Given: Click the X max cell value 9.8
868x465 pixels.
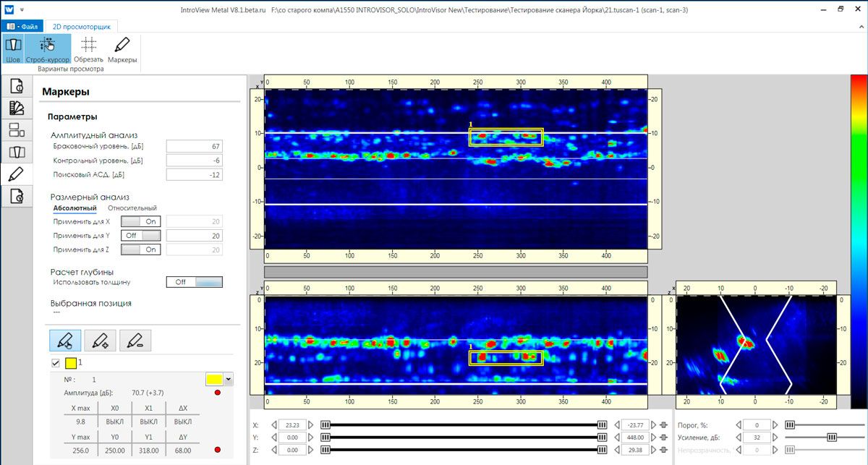Looking at the screenshot, I should click(81, 421).
